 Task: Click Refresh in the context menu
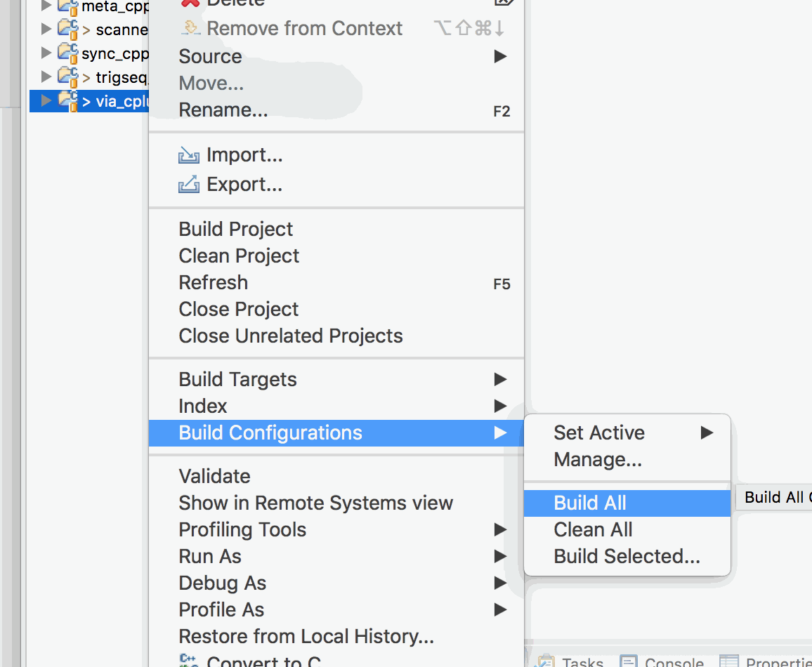point(213,282)
